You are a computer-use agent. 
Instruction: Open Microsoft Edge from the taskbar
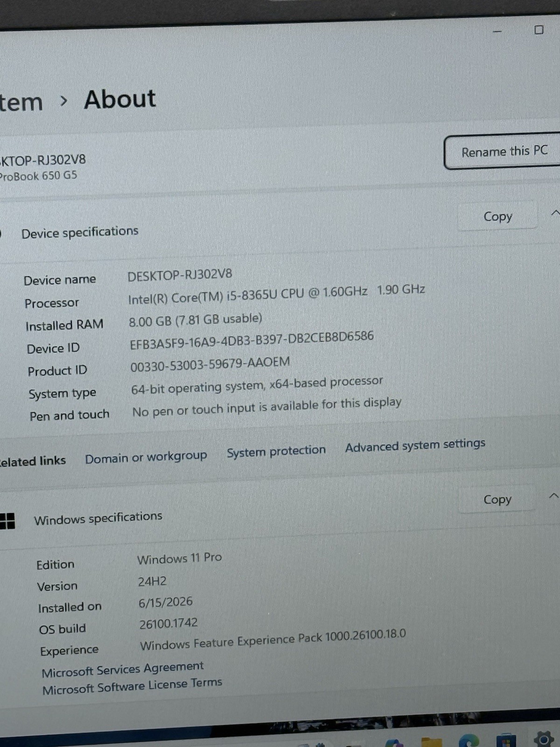pyautogui.click(x=469, y=741)
